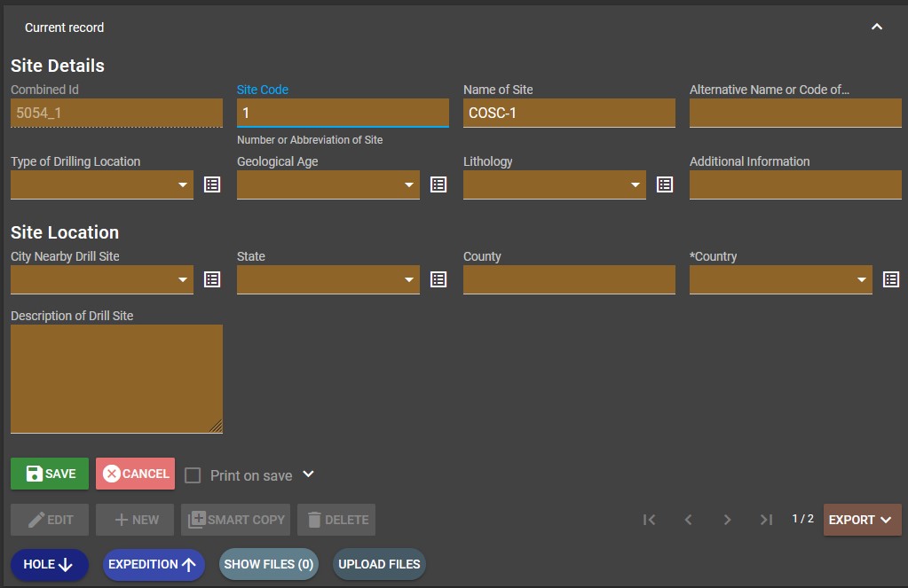Open the City Nearby Drill Site picker icon
This screenshot has width=908, height=588.
tap(211, 279)
